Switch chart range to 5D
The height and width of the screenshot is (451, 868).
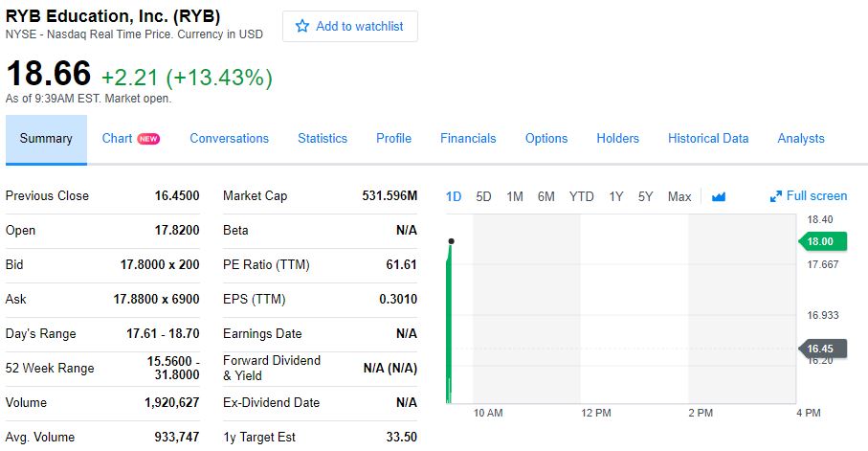pyautogui.click(x=483, y=196)
